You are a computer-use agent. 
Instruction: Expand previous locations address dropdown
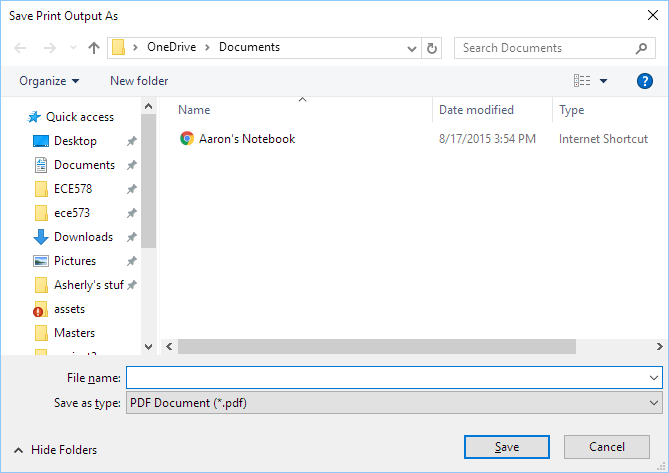pos(412,49)
